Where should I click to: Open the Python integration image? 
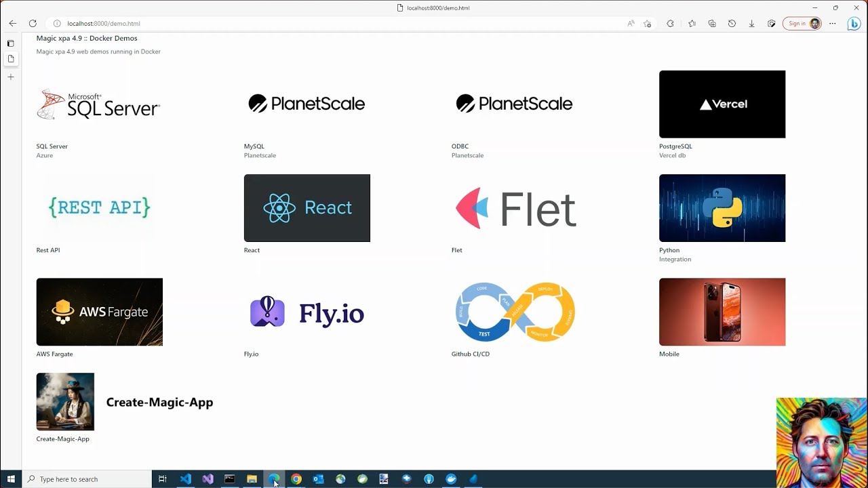pos(722,208)
